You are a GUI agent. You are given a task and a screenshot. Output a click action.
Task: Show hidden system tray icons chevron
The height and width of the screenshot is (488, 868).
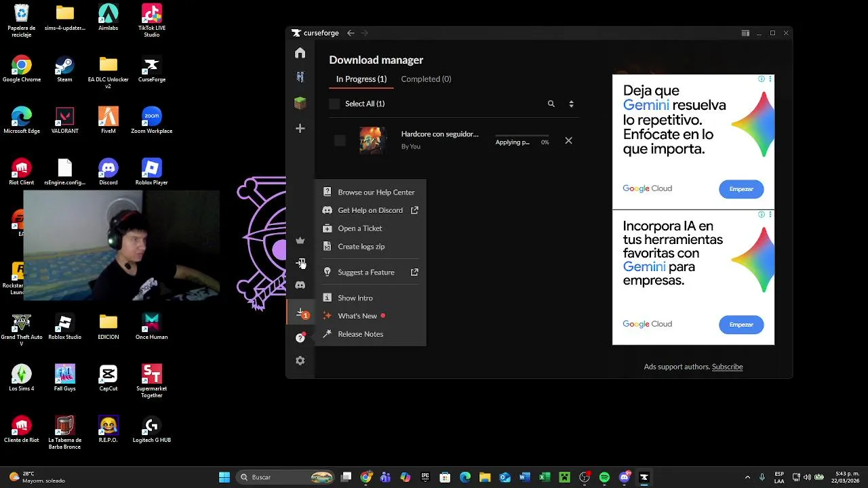click(747, 477)
